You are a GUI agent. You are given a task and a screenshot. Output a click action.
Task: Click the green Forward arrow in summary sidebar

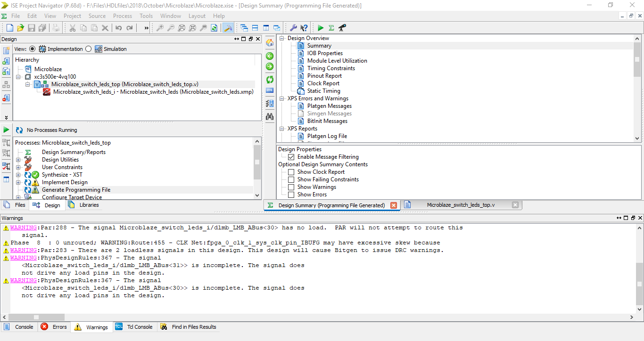click(x=270, y=66)
